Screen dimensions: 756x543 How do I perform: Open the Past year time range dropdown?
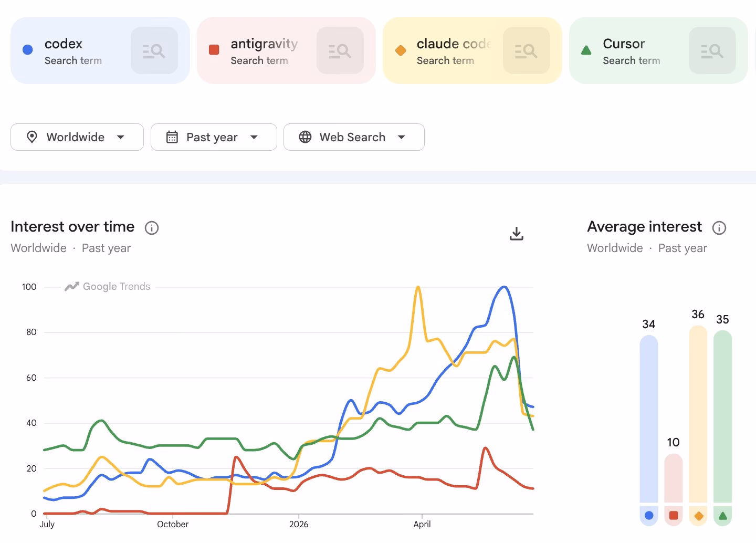click(214, 137)
